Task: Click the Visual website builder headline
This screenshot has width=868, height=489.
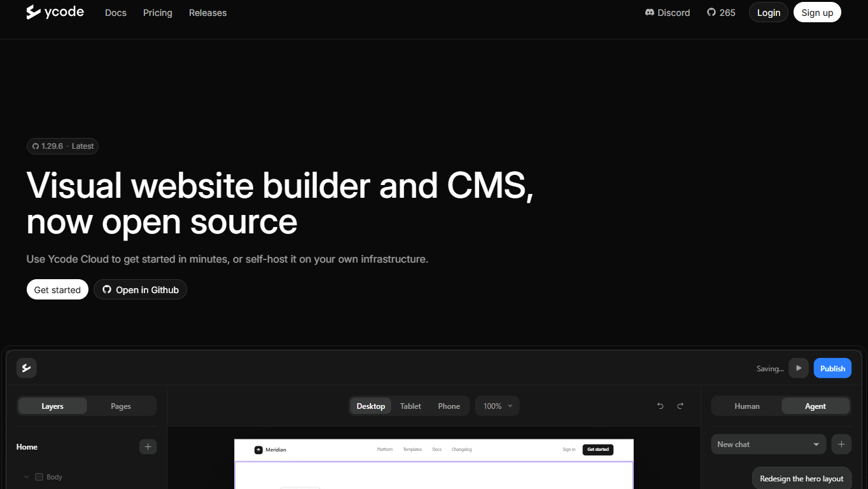Action: pos(280,203)
